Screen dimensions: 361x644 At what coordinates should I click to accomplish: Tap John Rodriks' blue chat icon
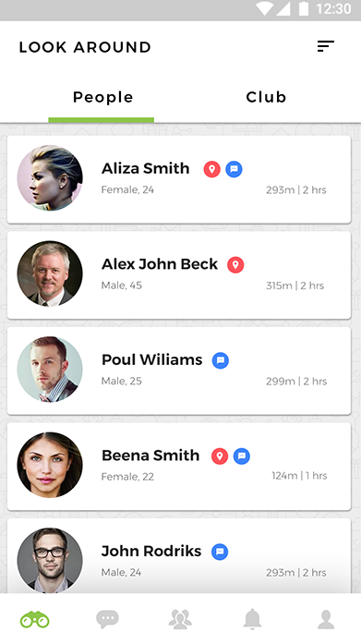tap(220, 552)
